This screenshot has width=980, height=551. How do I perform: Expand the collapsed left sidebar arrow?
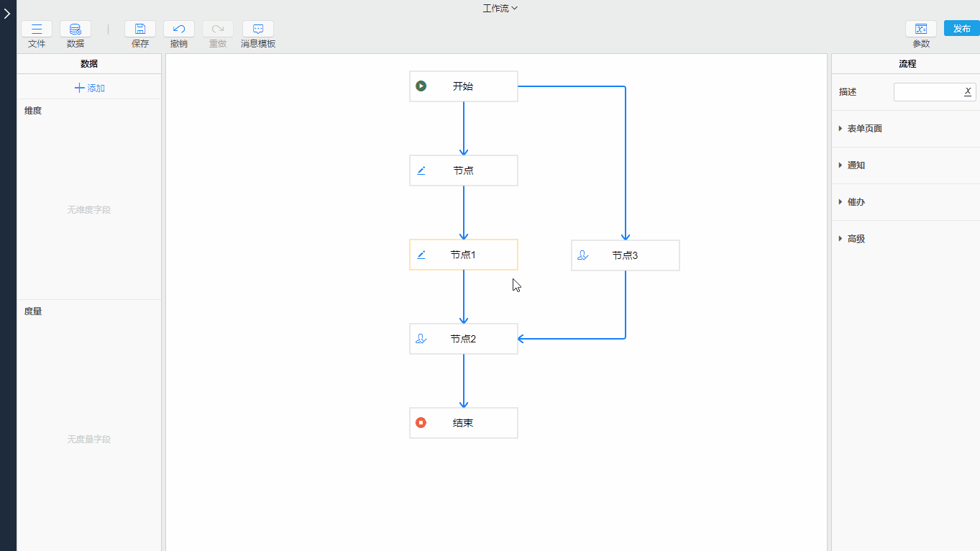coord(7,14)
